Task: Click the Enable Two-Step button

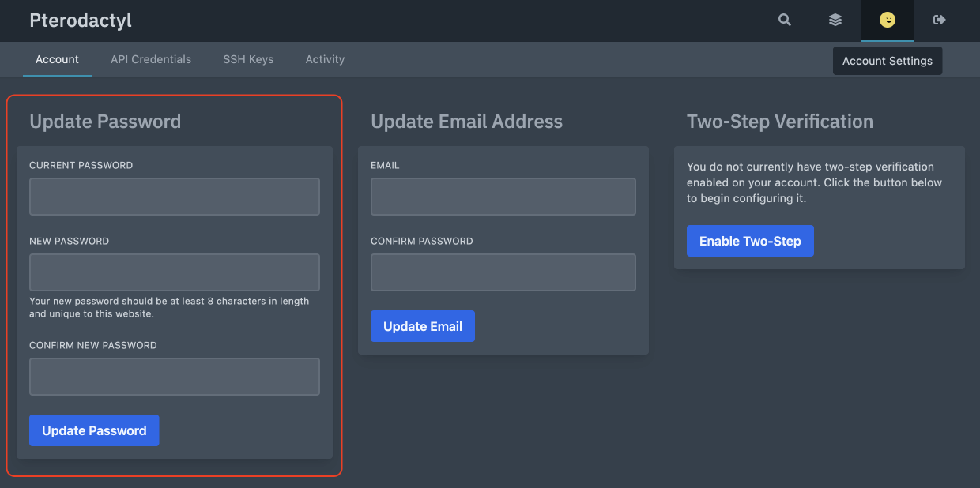Action: click(750, 241)
